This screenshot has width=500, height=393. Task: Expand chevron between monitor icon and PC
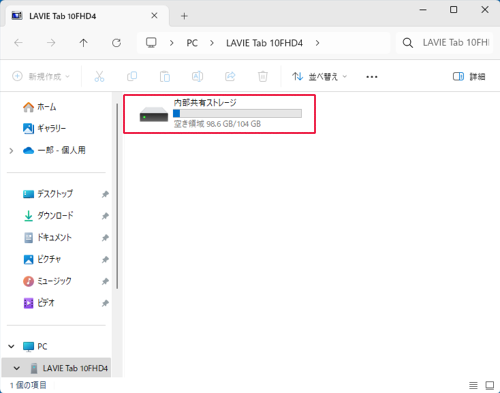coord(171,43)
